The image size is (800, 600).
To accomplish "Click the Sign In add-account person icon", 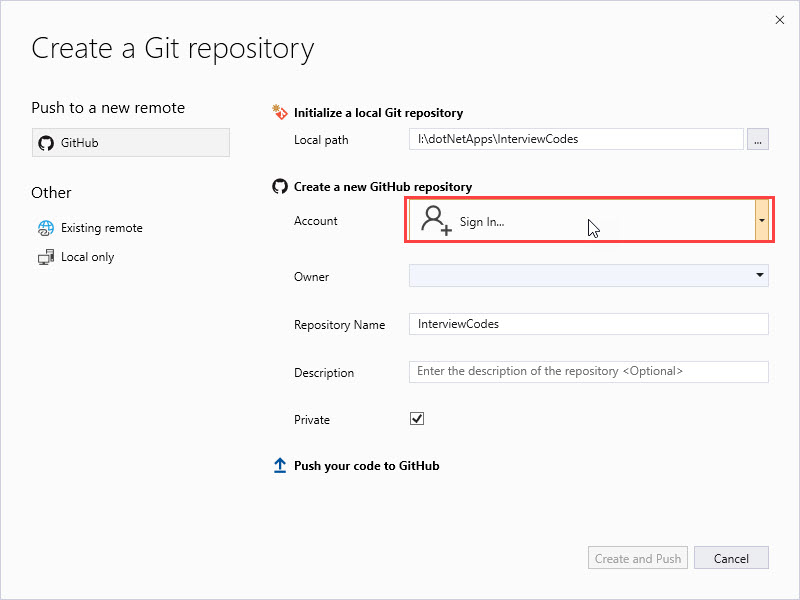I will click(436, 221).
